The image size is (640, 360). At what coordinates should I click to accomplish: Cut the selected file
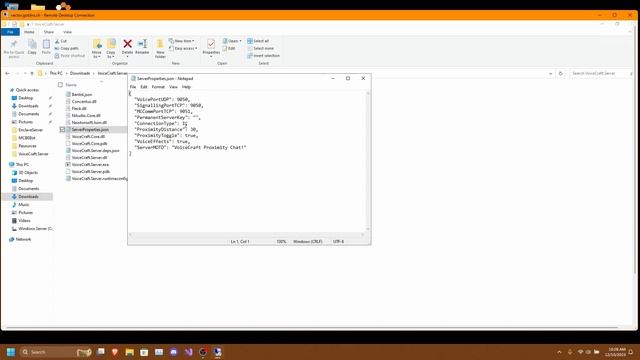tap(61, 41)
